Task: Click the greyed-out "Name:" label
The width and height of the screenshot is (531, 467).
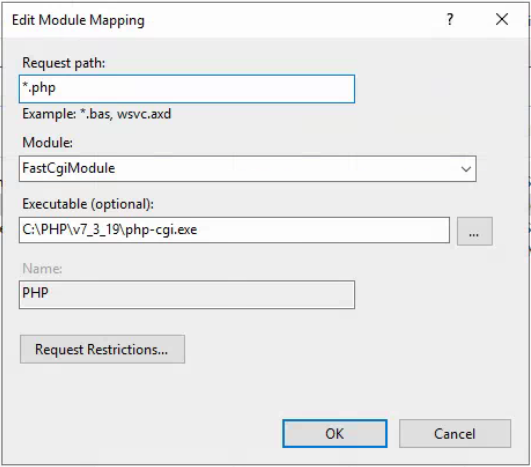Action: [x=42, y=269]
